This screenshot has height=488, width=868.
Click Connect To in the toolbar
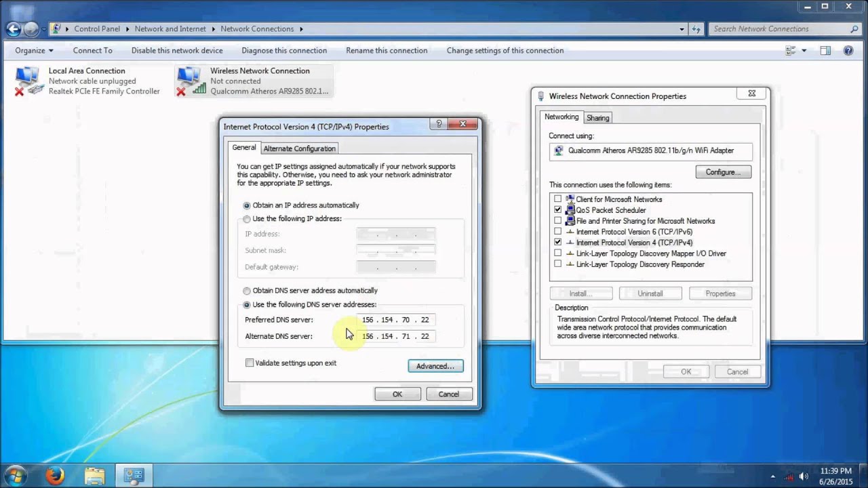pyautogui.click(x=93, y=50)
